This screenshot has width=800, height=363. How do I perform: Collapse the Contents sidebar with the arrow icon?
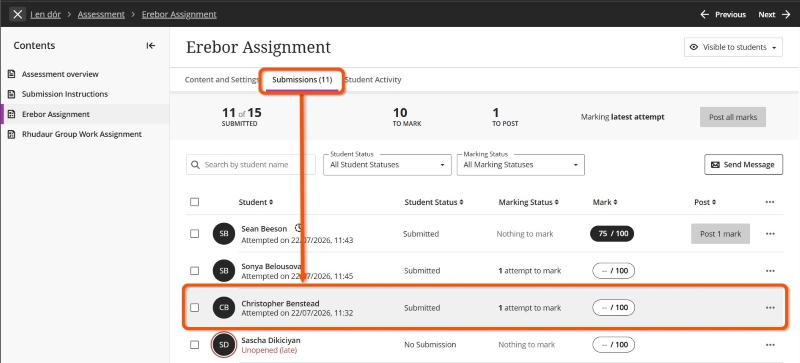(151, 45)
